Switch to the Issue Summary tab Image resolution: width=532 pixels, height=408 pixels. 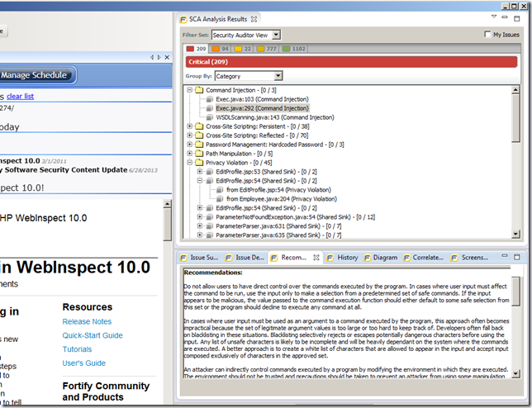coord(200,258)
